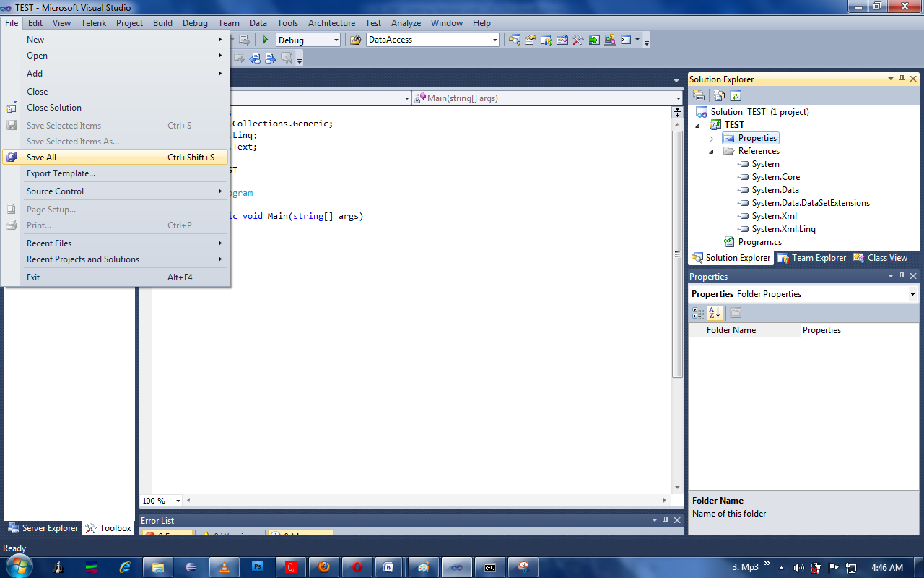Open the Start Page toolbar icon
This screenshot has height=578, width=924.
tap(594, 40)
